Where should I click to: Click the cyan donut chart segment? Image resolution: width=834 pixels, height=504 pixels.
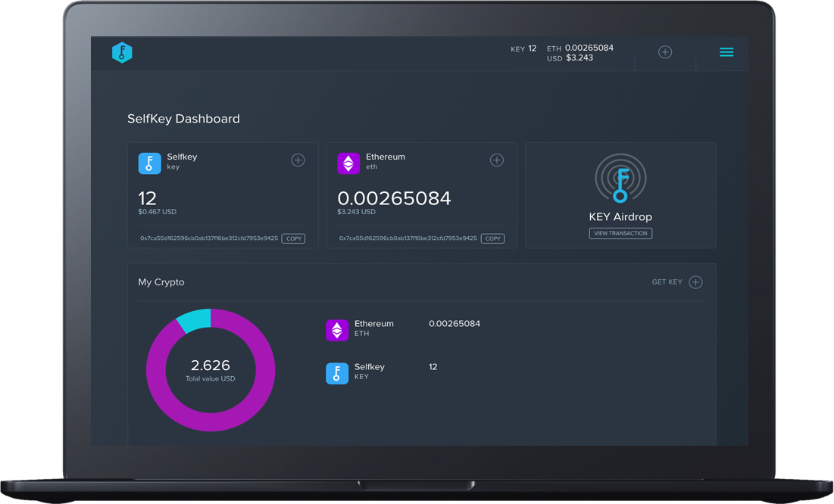pos(195,319)
